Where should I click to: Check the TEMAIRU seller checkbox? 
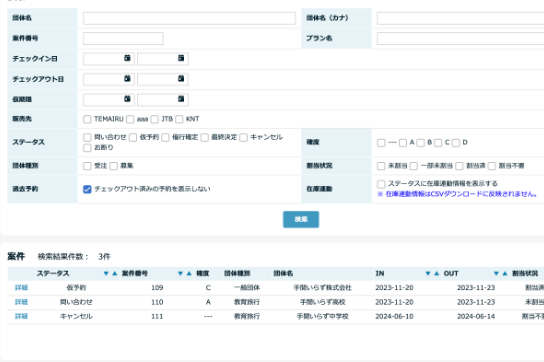tap(87, 119)
